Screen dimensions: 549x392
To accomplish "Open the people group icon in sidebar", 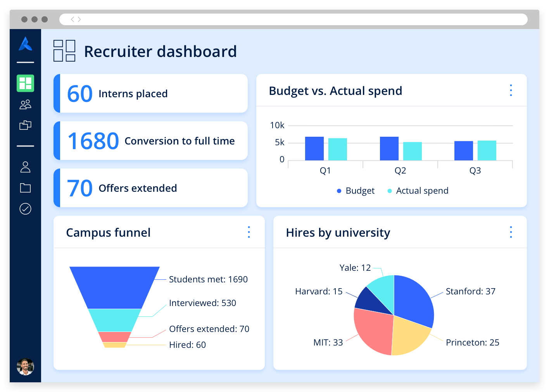I will [25, 104].
